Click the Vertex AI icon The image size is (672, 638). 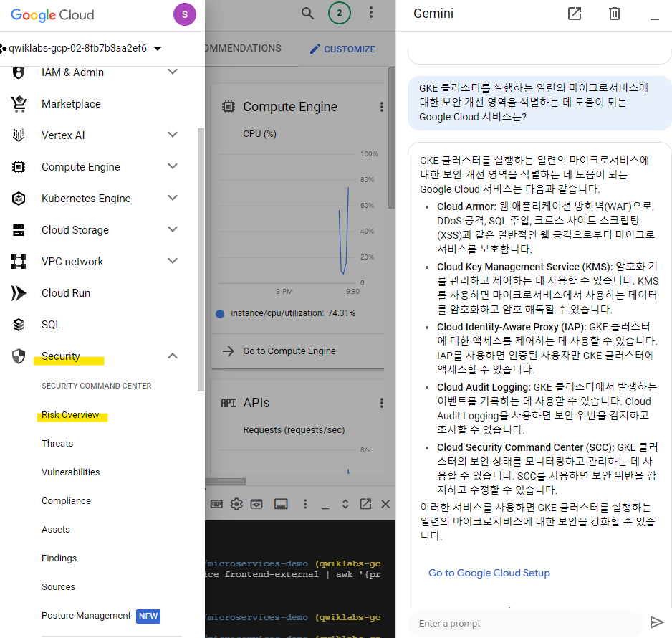pos(19,135)
